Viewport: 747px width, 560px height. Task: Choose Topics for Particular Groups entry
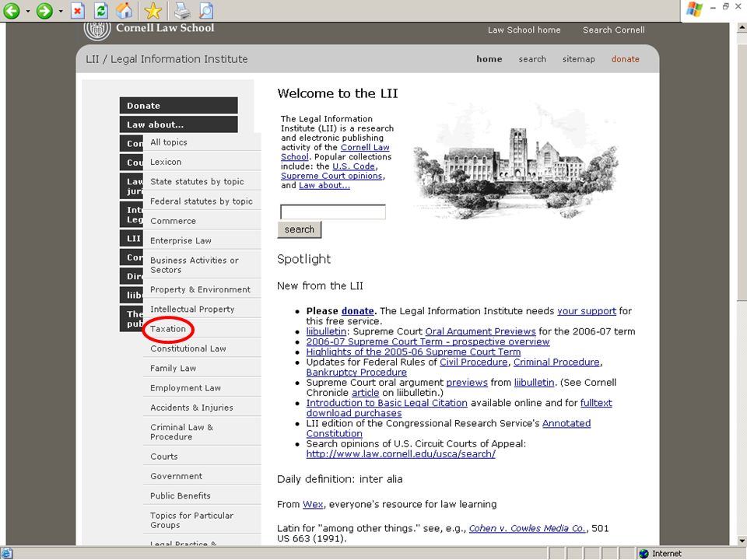tap(202, 520)
